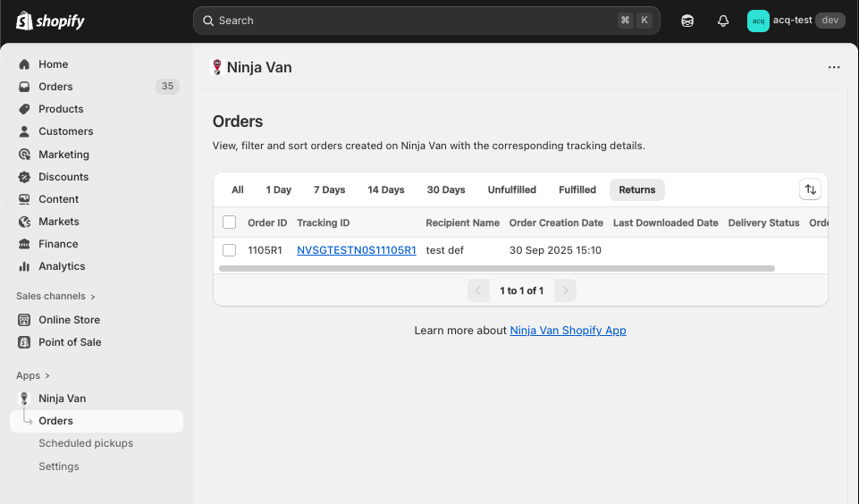Image resolution: width=859 pixels, height=504 pixels.
Task: Open the Ninja Van Shopify App link
Action: coord(568,331)
